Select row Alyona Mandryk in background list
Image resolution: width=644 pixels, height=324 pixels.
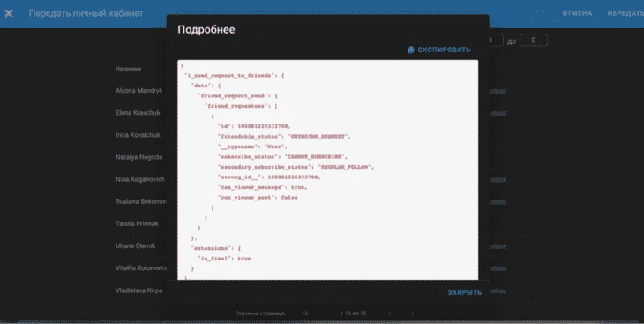pyautogui.click(x=139, y=91)
